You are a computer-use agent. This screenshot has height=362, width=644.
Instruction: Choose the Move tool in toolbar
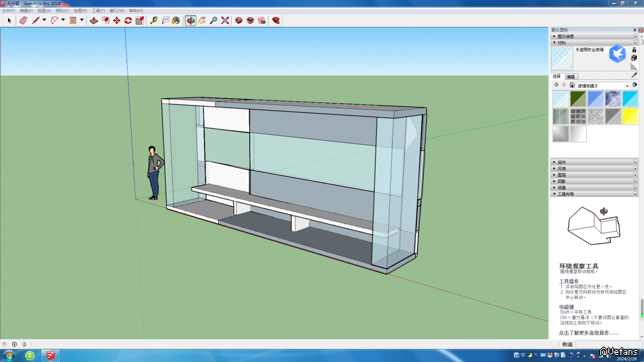[x=117, y=21]
